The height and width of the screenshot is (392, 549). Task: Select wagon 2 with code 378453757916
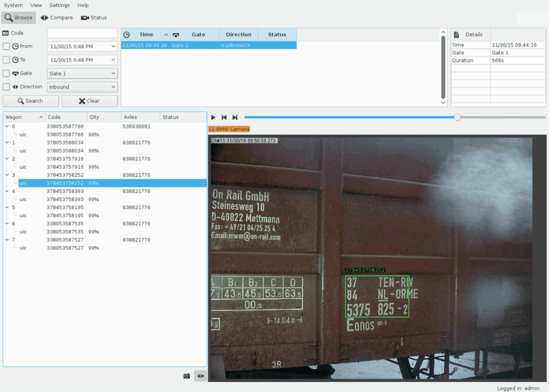[105, 159]
